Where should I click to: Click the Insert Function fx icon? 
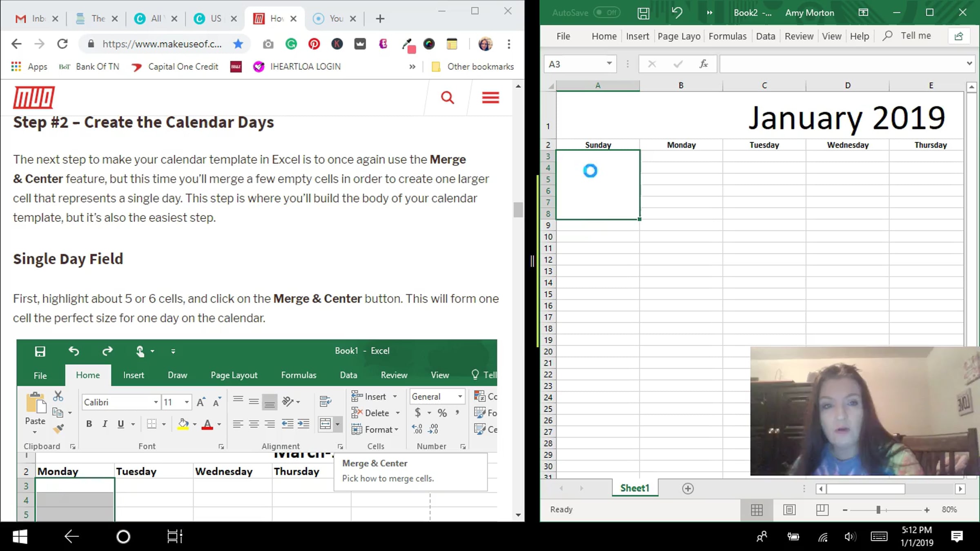click(703, 64)
